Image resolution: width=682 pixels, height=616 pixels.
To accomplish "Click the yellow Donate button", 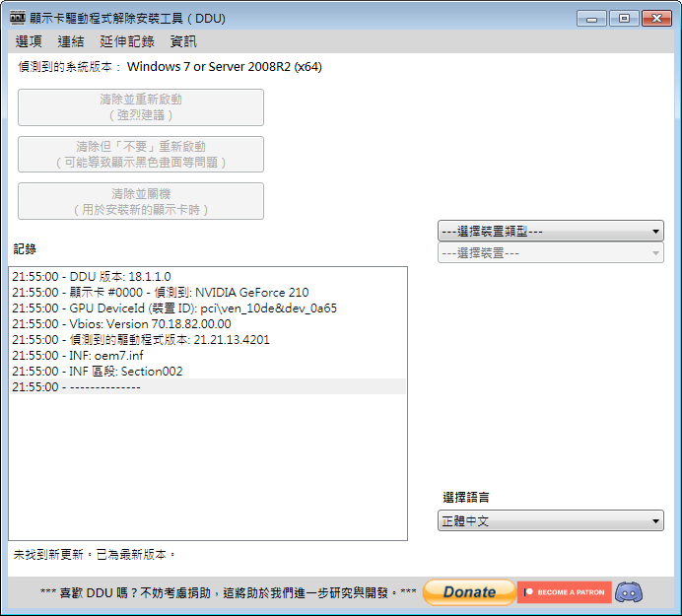I will click(x=469, y=592).
